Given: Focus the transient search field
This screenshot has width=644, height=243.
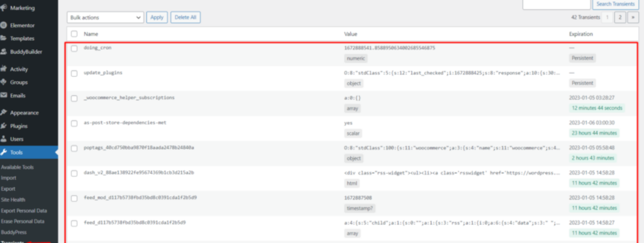Looking at the screenshot, I should (556, 4).
